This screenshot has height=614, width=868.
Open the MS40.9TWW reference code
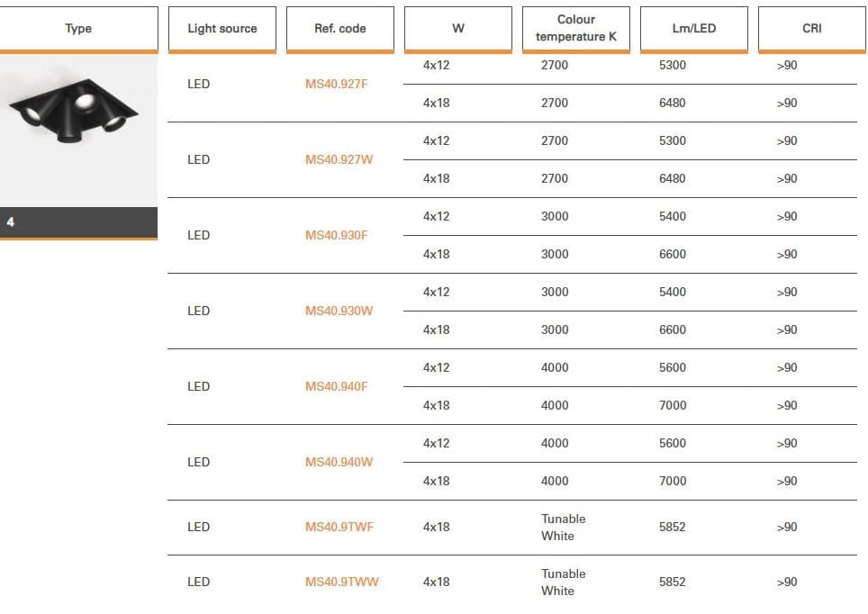(341, 582)
